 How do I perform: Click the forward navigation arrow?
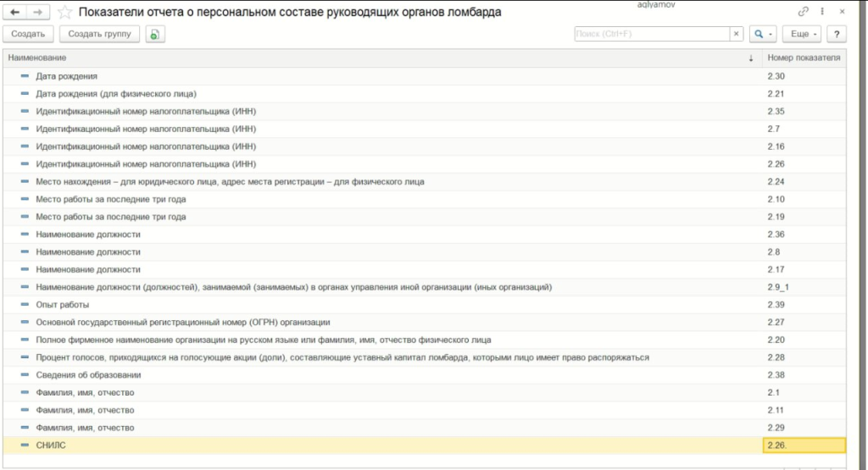[x=37, y=13]
